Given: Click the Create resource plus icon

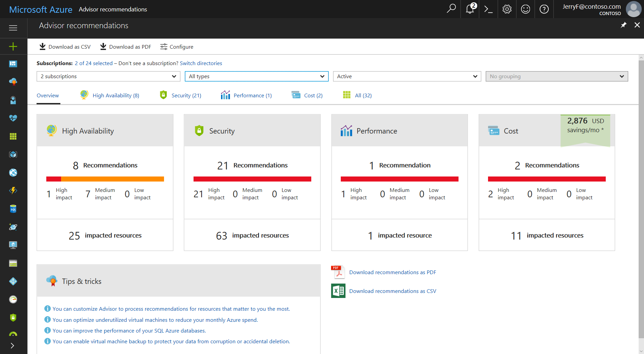Looking at the screenshot, I should (13, 46).
